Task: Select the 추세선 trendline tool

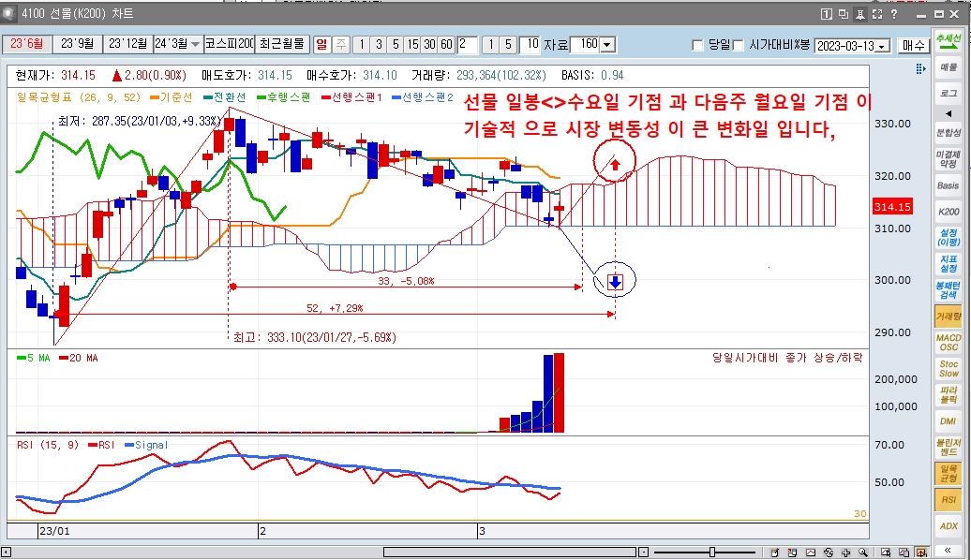Action: click(949, 40)
